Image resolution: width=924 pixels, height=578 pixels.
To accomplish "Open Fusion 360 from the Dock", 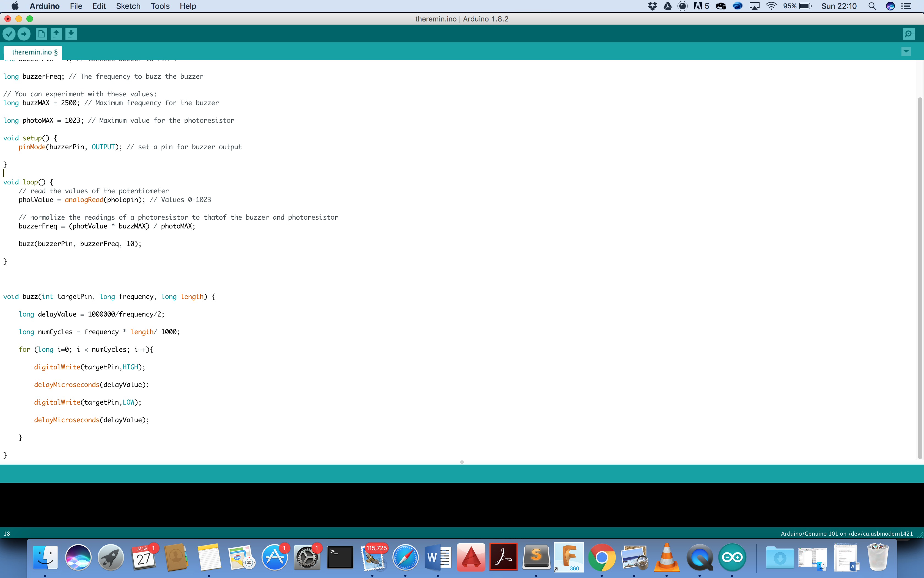I will coord(569,557).
